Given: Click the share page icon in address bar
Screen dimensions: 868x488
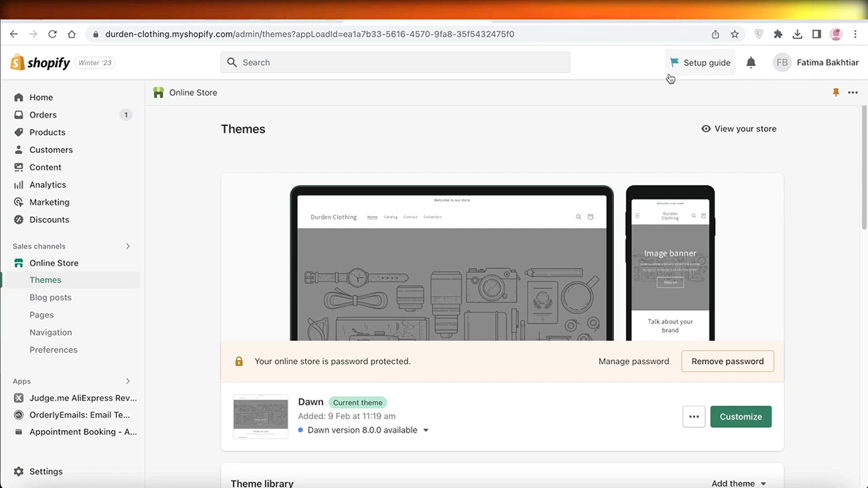Looking at the screenshot, I should click(715, 34).
